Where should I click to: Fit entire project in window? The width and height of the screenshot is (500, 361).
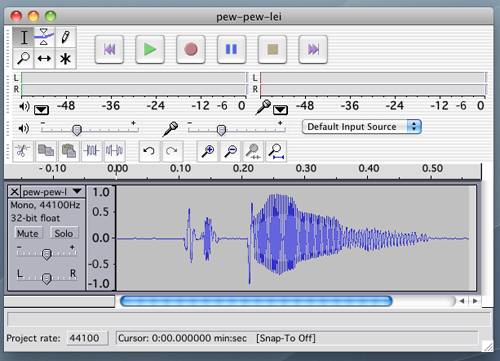tap(276, 151)
